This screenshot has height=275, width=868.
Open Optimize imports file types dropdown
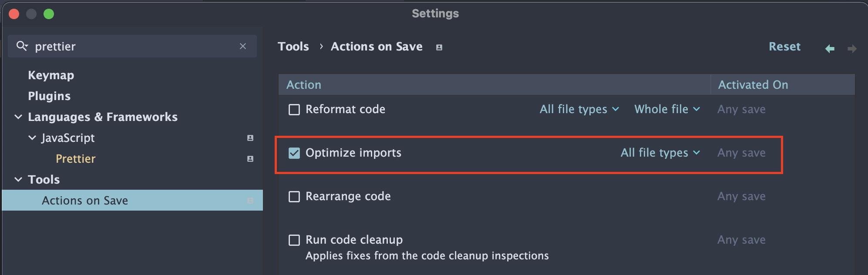click(660, 153)
